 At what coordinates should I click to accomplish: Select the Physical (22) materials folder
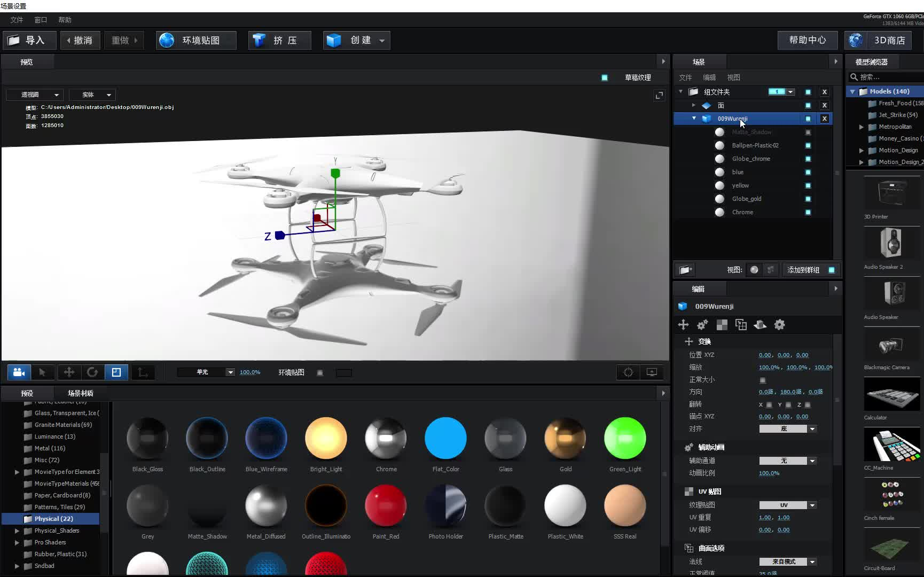[x=54, y=518]
